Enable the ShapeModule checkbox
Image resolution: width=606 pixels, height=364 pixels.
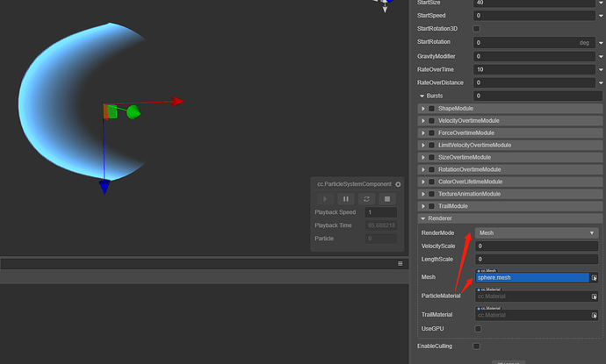(432, 109)
